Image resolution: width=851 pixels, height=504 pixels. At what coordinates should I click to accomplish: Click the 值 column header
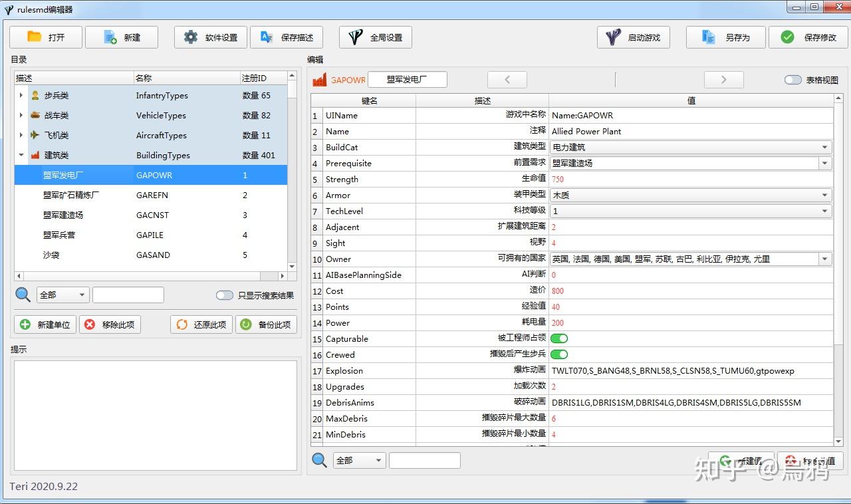click(691, 100)
